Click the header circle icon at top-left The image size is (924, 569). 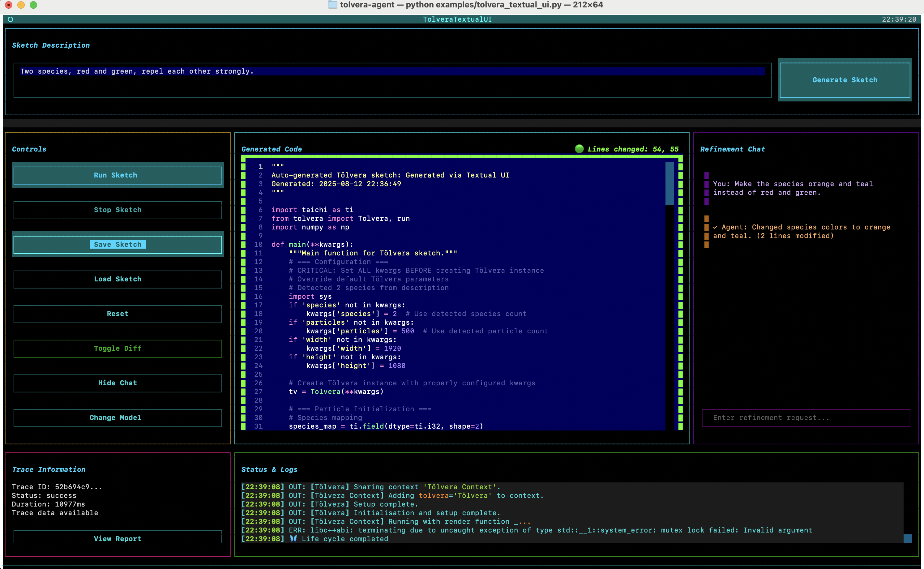tap(11, 19)
